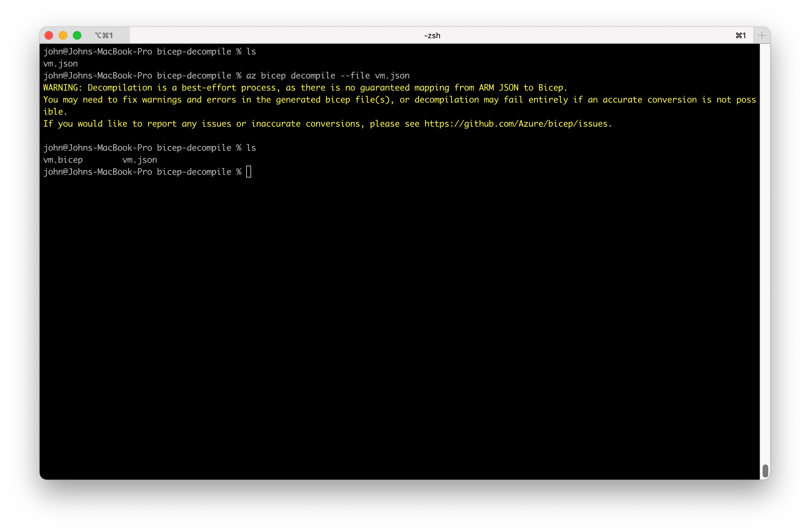Screen dimensions: 810x532
Task: Click the --file flag in the command
Action: click(x=355, y=76)
